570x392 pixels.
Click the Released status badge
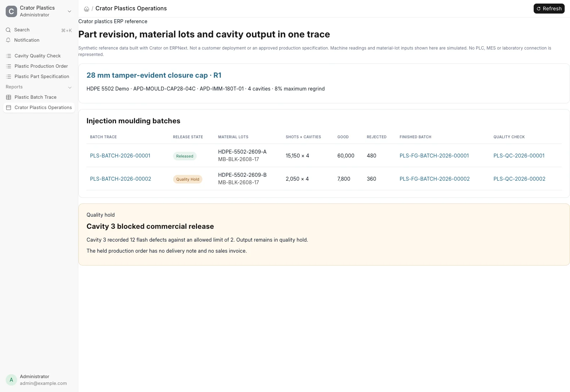pyautogui.click(x=185, y=156)
